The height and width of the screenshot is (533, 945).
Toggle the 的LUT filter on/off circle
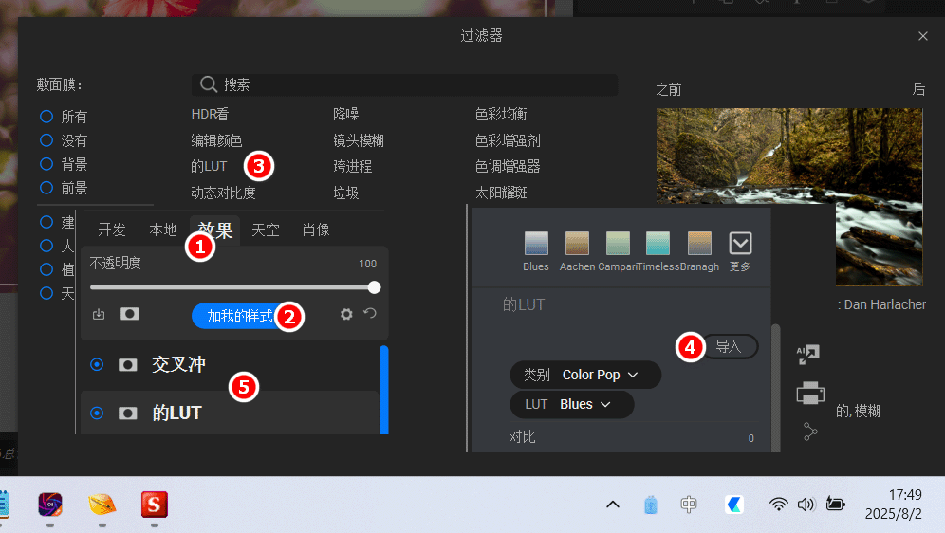[x=96, y=413]
